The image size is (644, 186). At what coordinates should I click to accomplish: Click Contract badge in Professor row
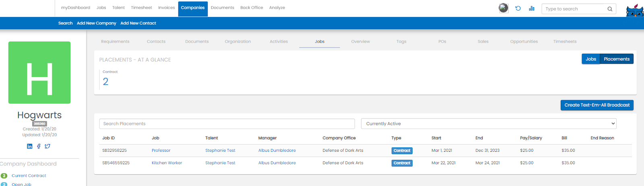[402, 151]
